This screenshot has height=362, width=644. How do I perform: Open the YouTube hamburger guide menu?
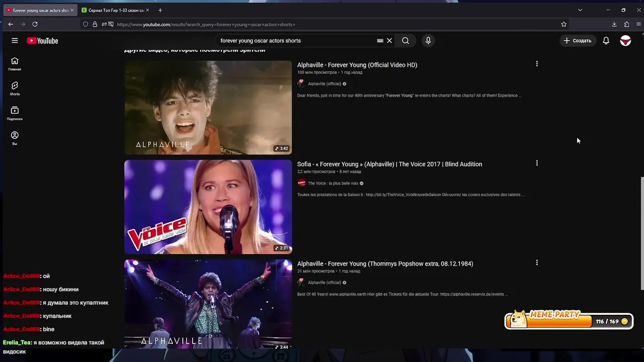[15, 41]
